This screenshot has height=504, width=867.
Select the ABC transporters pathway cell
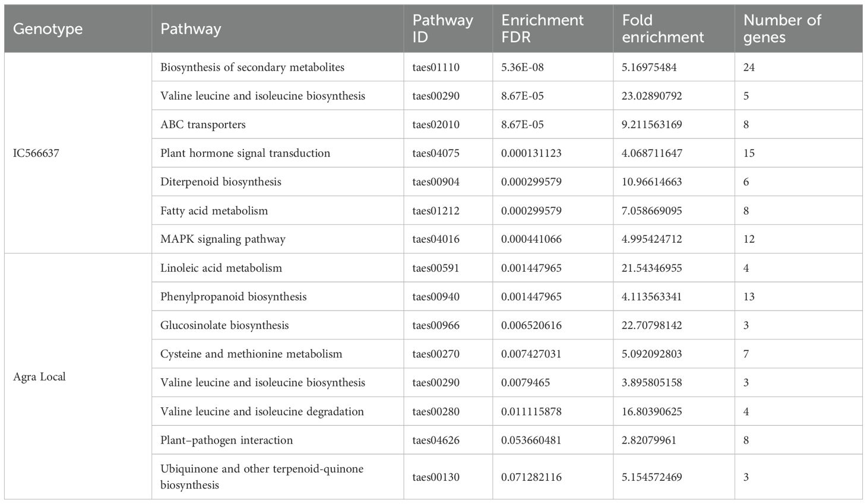pos(203,125)
